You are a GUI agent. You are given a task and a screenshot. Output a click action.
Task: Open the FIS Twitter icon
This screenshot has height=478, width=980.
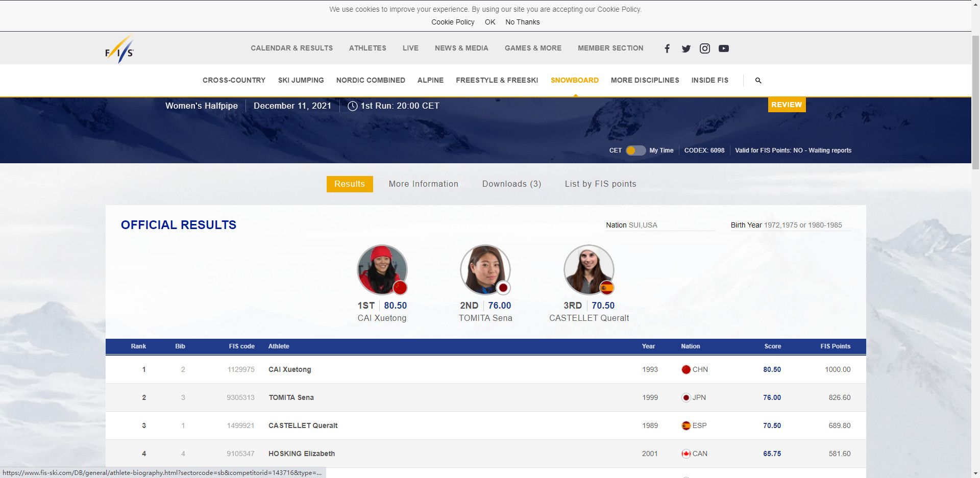coord(686,48)
